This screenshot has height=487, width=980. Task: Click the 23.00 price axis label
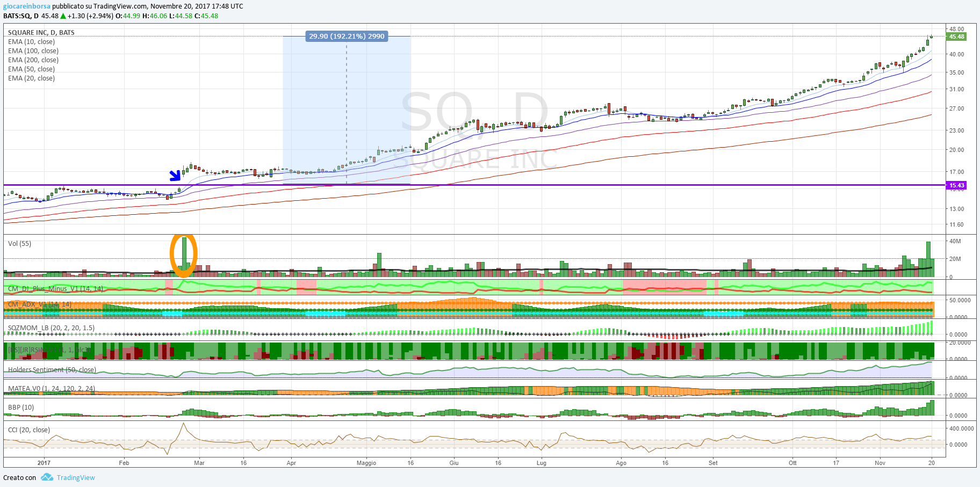956,130
